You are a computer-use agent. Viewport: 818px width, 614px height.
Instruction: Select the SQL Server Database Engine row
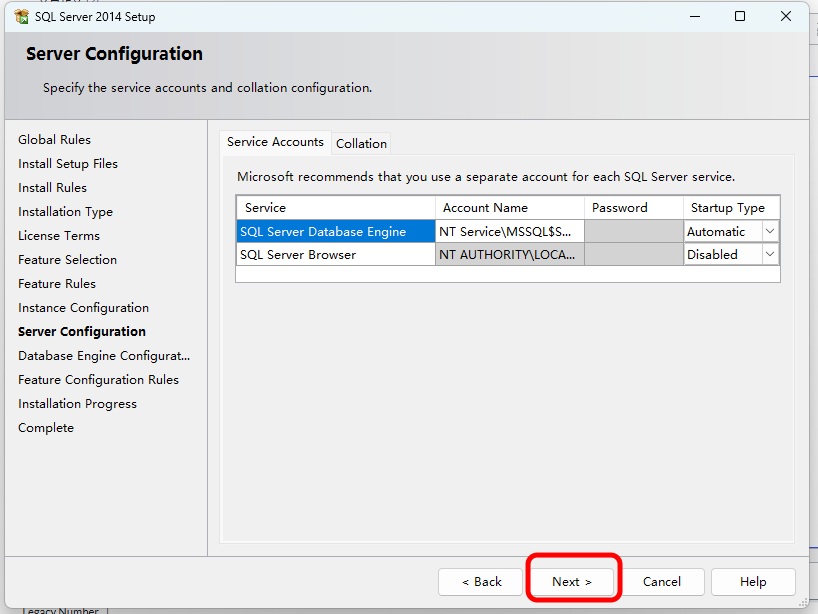tap(335, 231)
